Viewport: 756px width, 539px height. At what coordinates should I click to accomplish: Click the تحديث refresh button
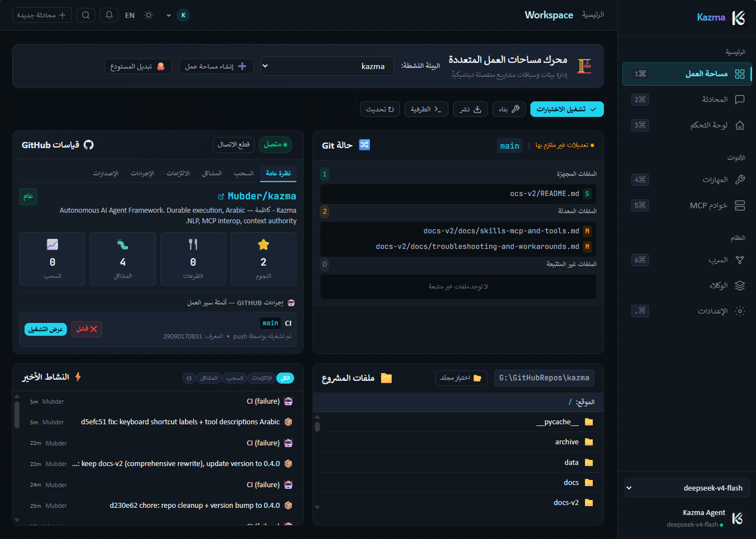pos(380,109)
